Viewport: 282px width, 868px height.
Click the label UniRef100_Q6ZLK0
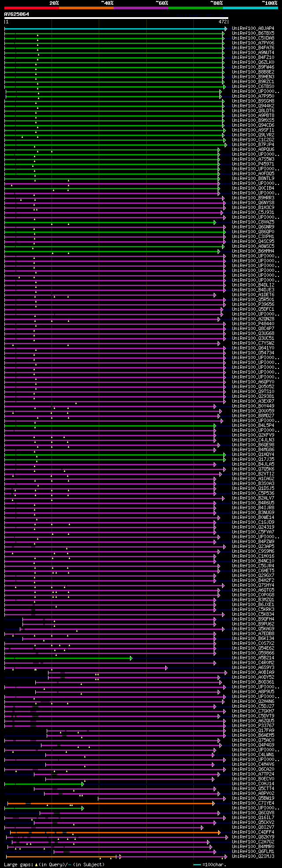253,63
